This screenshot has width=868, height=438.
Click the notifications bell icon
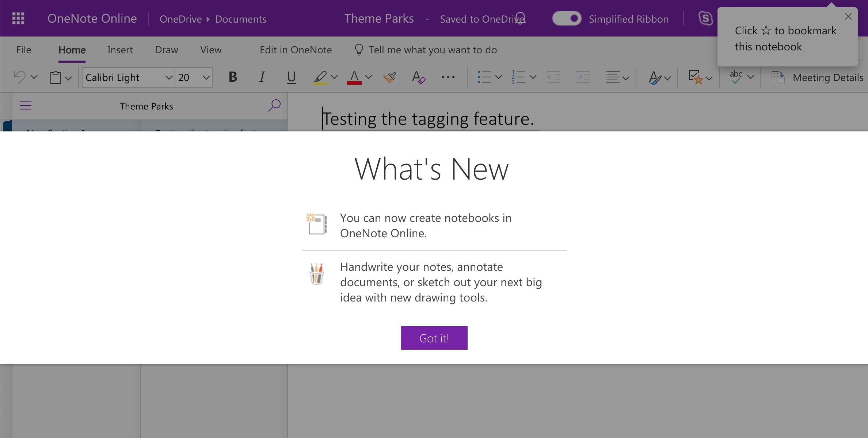click(x=520, y=18)
